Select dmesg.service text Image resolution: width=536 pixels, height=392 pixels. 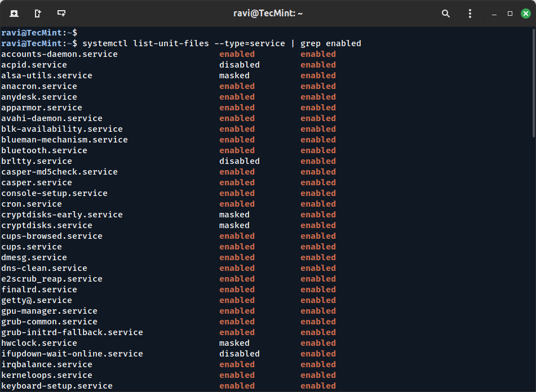(x=34, y=257)
